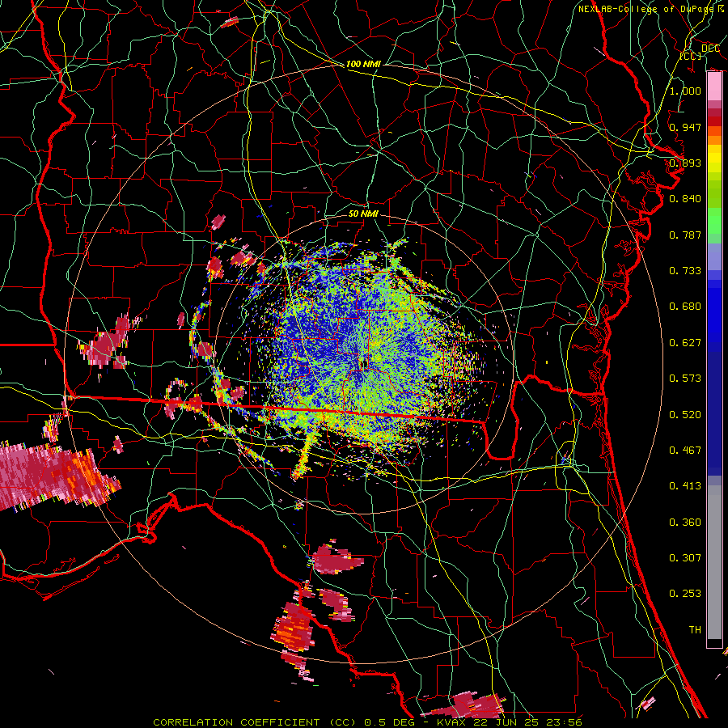Select the 0.627 legend value
Screen dimensions: 728x728
(x=685, y=343)
